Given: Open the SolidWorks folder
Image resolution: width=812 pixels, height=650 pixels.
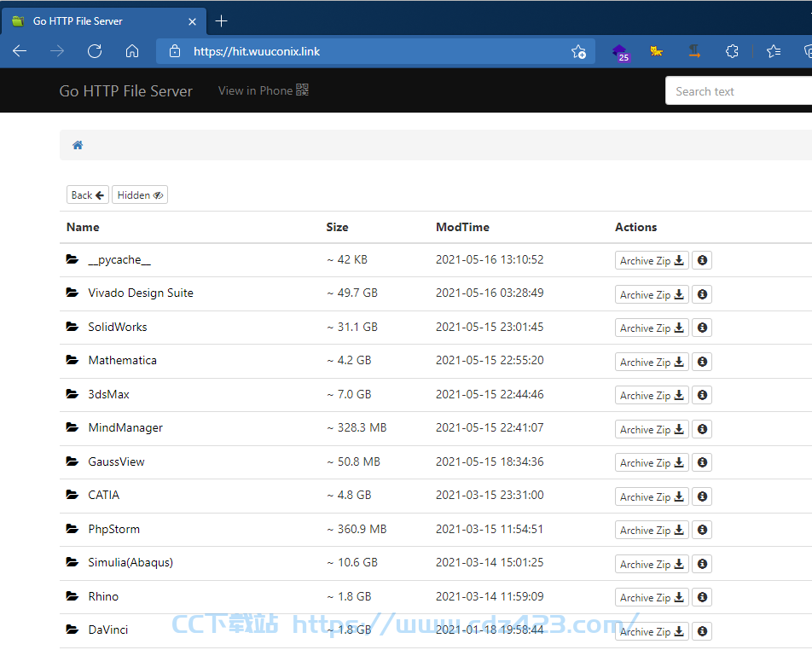Looking at the screenshot, I should pos(118,327).
